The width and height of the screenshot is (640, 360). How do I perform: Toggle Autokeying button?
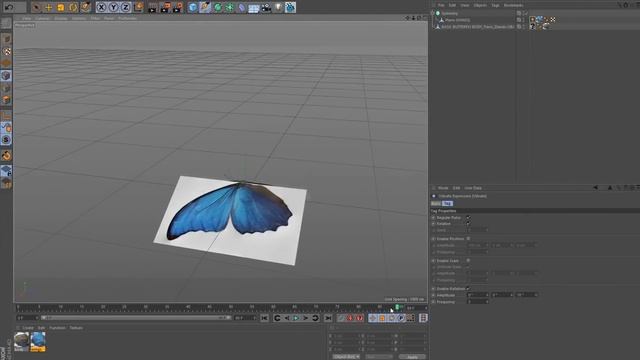(350, 318)
